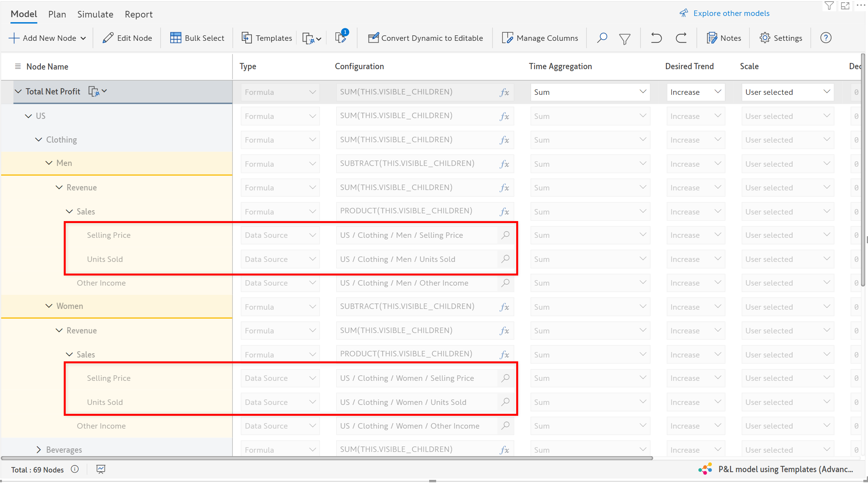The height and width of the screenshot is (483, 868).
Task: Switch to the Report tab
Action: (138, 14)
